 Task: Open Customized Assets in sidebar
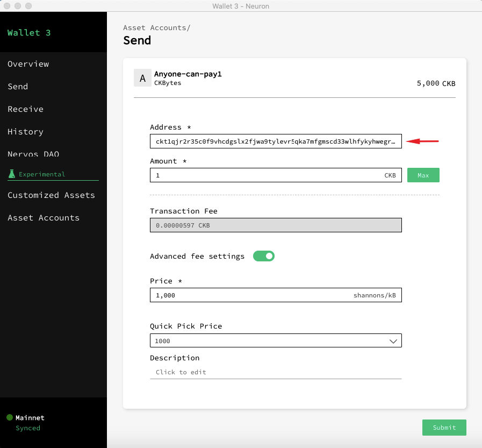click(x=51, y=195)
